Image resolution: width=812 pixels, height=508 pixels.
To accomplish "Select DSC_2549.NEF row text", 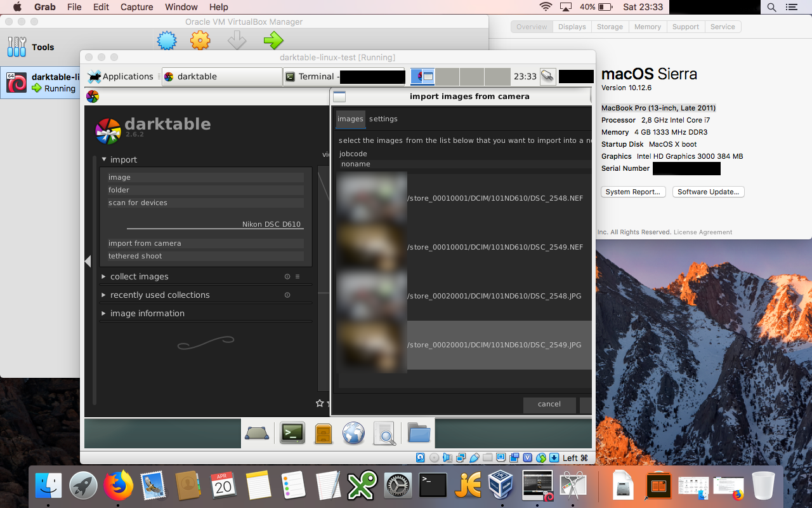I will click(495, 247).
